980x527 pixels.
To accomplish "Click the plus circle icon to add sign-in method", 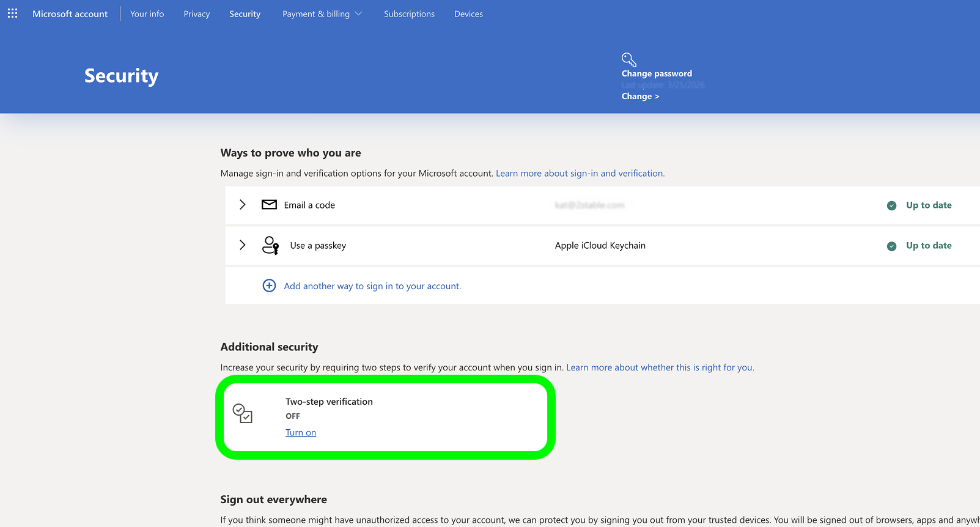I will [x=269, y=286].
